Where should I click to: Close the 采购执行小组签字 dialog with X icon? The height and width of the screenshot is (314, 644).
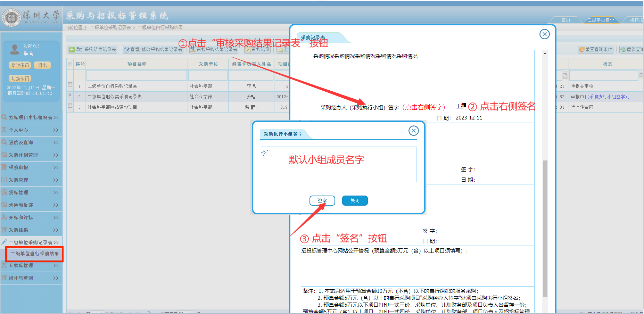click(x=413, y=131)
